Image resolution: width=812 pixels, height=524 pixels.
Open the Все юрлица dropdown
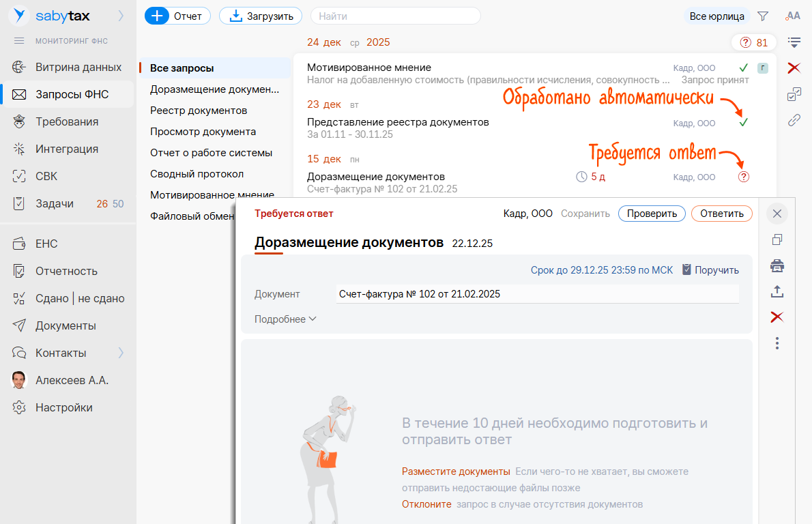[716, 16]
